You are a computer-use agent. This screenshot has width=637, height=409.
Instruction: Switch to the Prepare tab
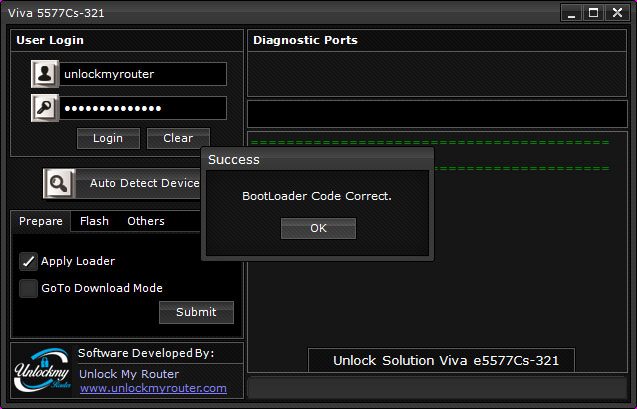pos(41,221)
